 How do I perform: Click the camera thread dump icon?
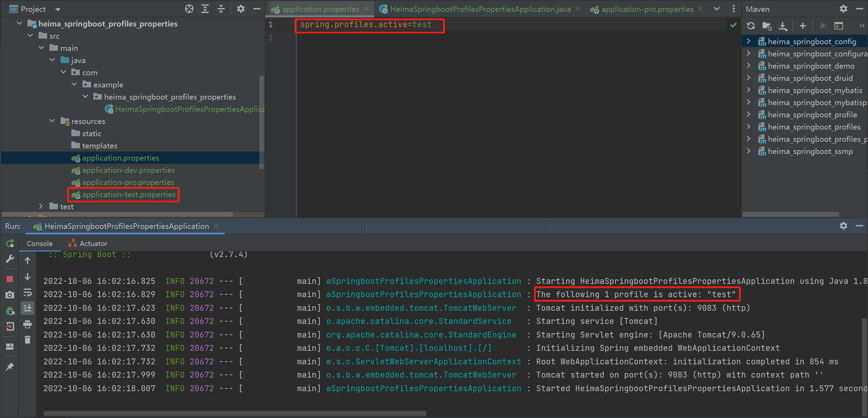click(10, 295)
